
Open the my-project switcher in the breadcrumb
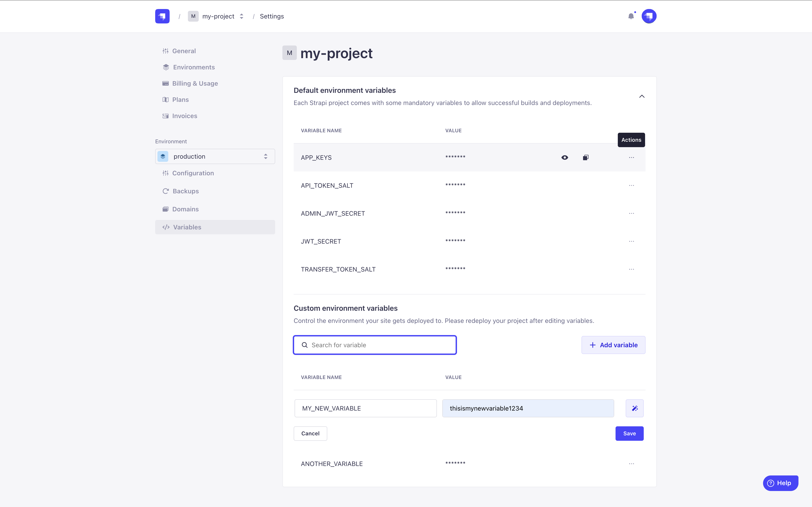click(218, 16)
